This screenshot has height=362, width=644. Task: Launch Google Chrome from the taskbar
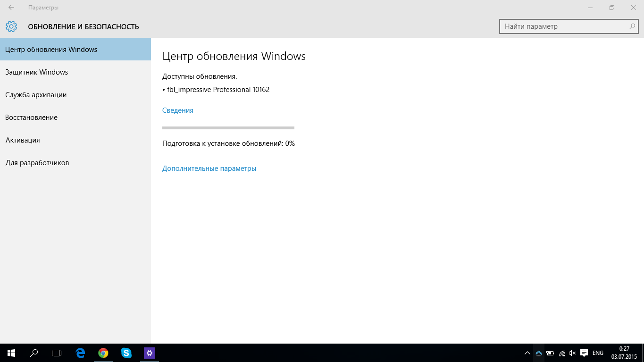(103, 353)
